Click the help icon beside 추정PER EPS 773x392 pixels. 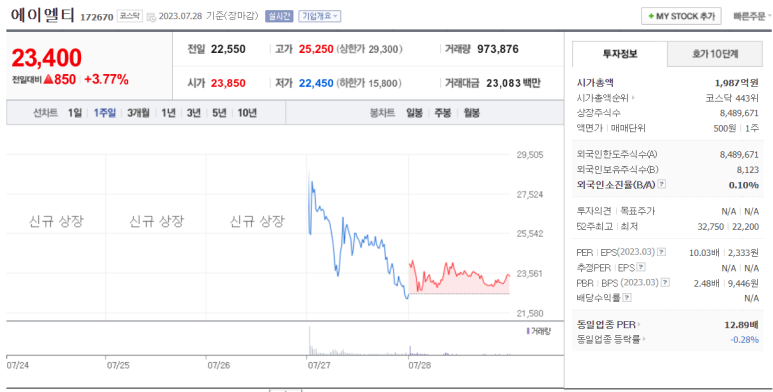640,268
